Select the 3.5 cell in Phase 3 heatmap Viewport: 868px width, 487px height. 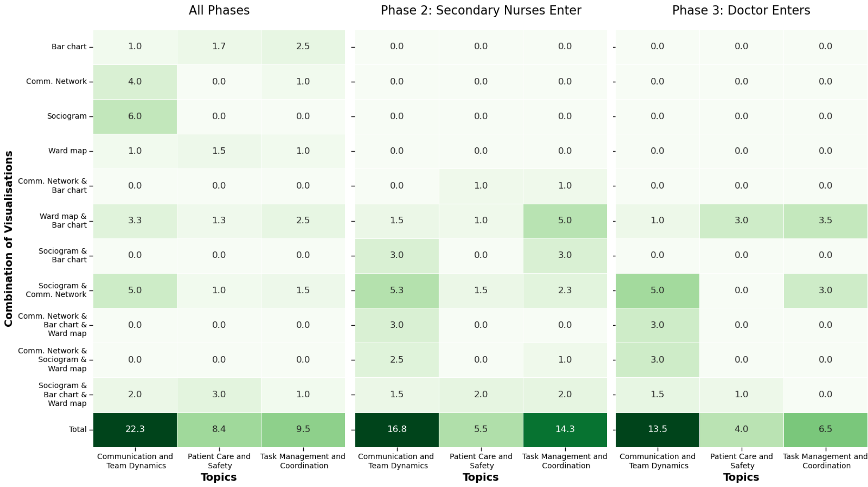point(825,220)
